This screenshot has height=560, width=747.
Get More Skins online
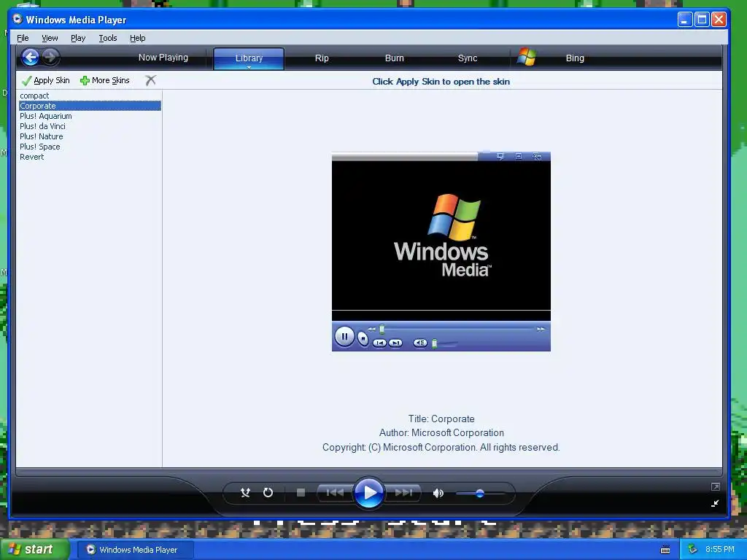(x=105, y=80)
